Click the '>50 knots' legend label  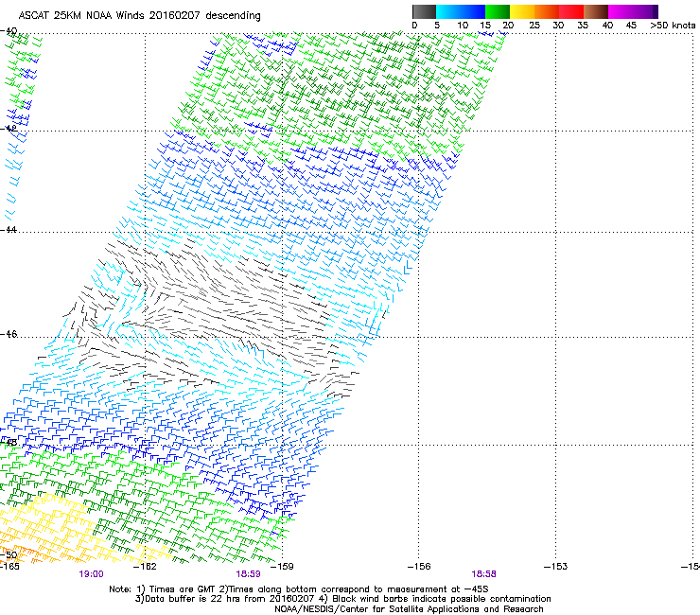point(673,26)
